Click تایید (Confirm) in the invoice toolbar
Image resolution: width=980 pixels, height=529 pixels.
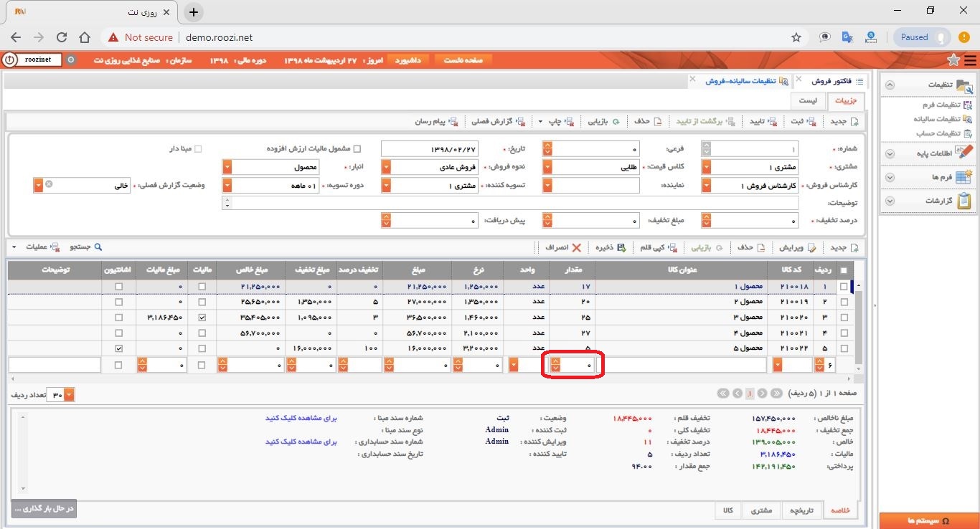(763, 122)
